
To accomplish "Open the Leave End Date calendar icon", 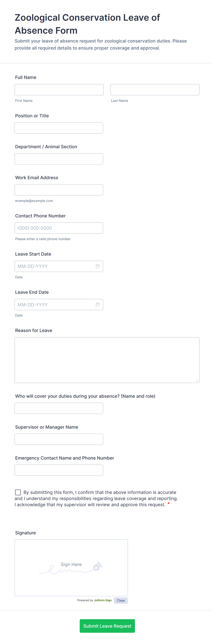I will pyautogui.click(x=98, y=304).
